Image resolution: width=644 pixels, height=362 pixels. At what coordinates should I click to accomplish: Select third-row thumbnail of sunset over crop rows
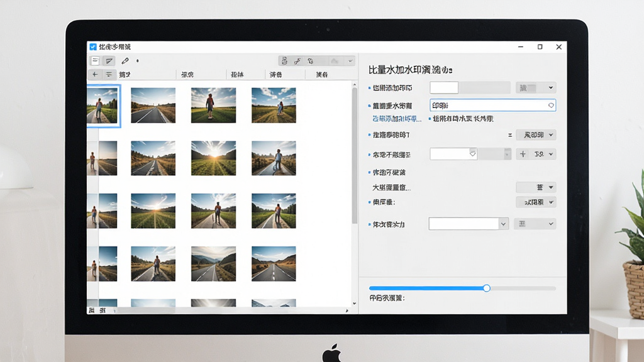(x=153, y=211)
